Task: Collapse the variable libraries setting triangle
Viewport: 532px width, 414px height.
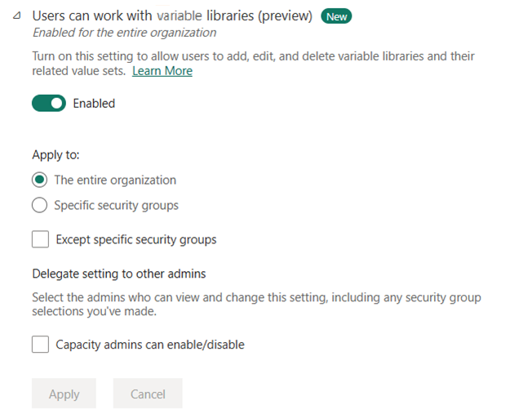Action: point(17,16)
